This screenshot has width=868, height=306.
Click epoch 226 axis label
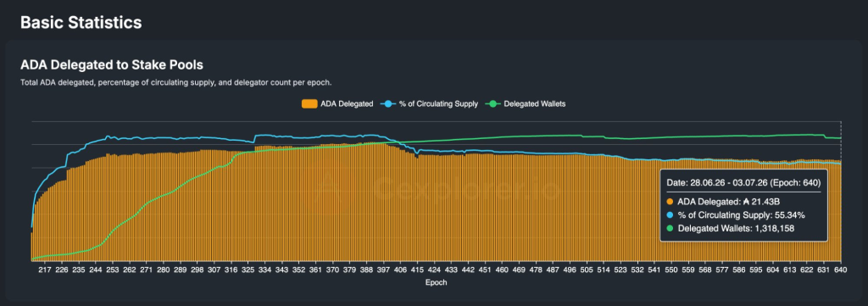pyautogui.click(x=62, y=270)
